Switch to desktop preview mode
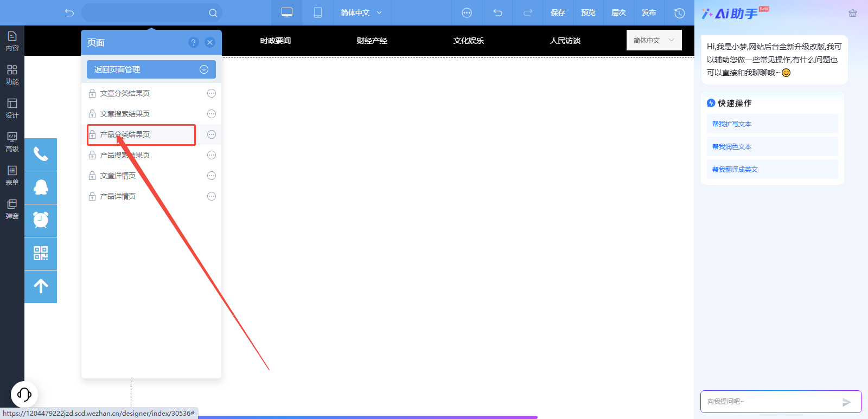Screen dimensions: 868x419 (x=287, y=12)
